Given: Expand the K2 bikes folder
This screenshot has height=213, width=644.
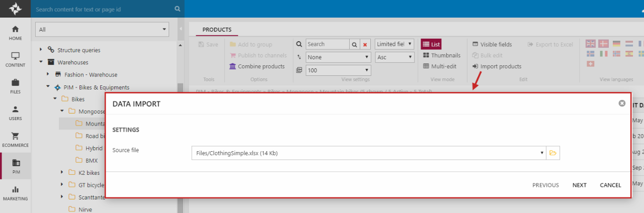Looking at the screenshot, I should point(61,172).
